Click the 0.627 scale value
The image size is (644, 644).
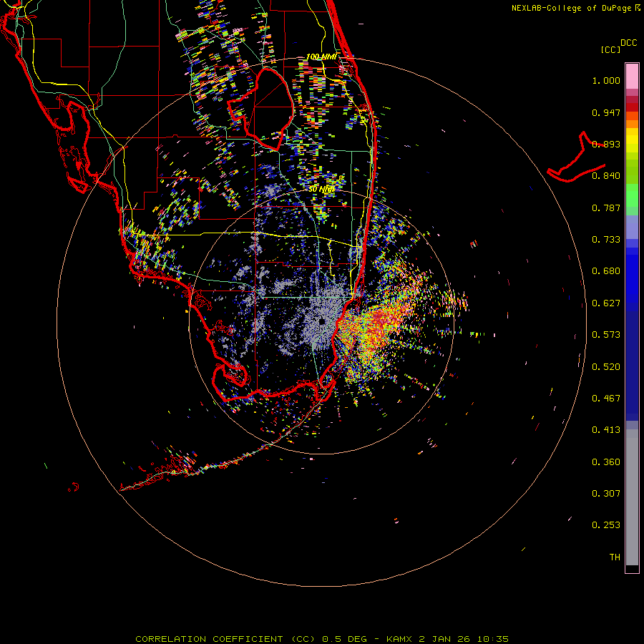coord(606,303)
